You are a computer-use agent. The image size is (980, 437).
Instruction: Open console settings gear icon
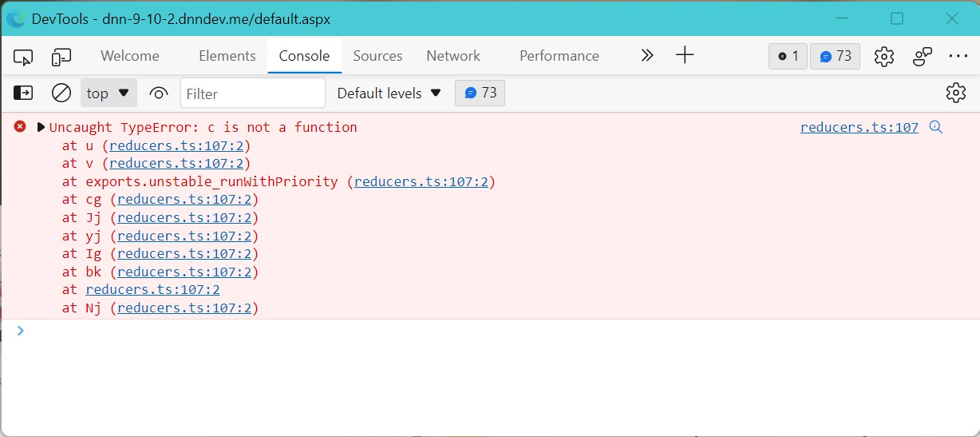tap(956, 93)
